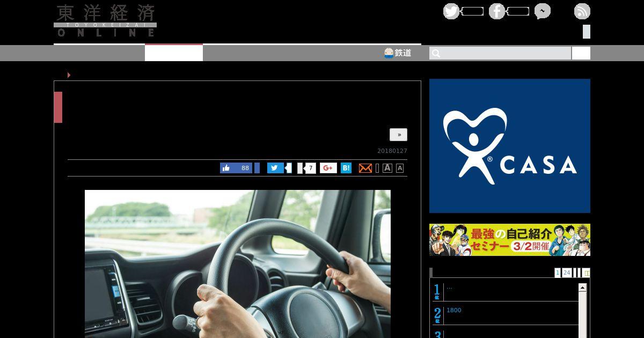
Task: Open the Messenger chat bubble icon
Action: click(x=543, y=11)
